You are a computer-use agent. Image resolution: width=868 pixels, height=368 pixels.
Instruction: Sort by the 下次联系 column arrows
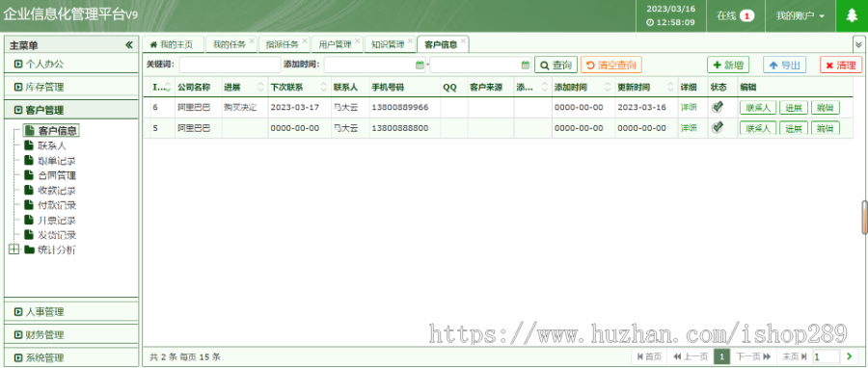[324, 88]
